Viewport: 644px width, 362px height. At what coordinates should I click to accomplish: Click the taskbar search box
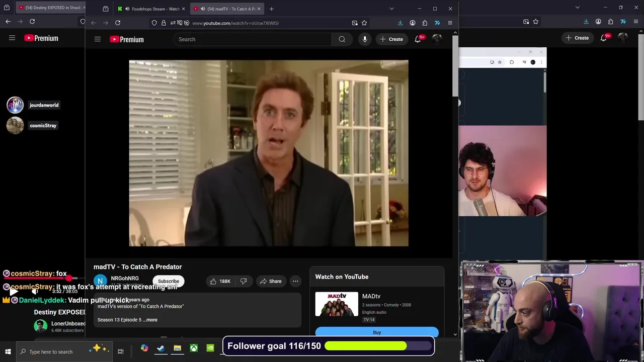[64, 351]
